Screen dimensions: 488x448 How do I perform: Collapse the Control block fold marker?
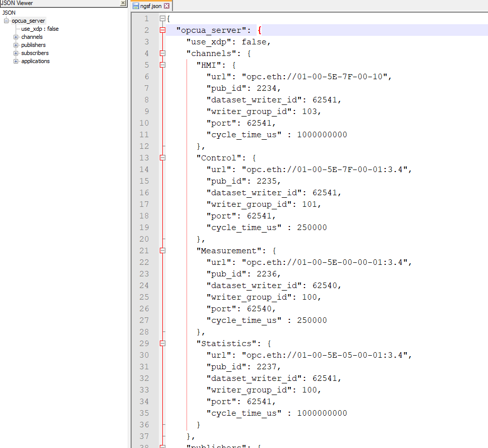pos(162,157)
